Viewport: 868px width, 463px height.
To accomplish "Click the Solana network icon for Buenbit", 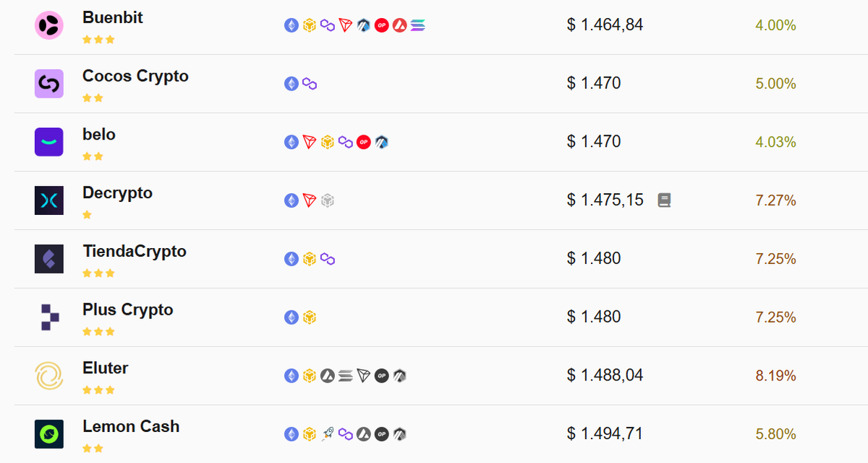I will 418,25.
